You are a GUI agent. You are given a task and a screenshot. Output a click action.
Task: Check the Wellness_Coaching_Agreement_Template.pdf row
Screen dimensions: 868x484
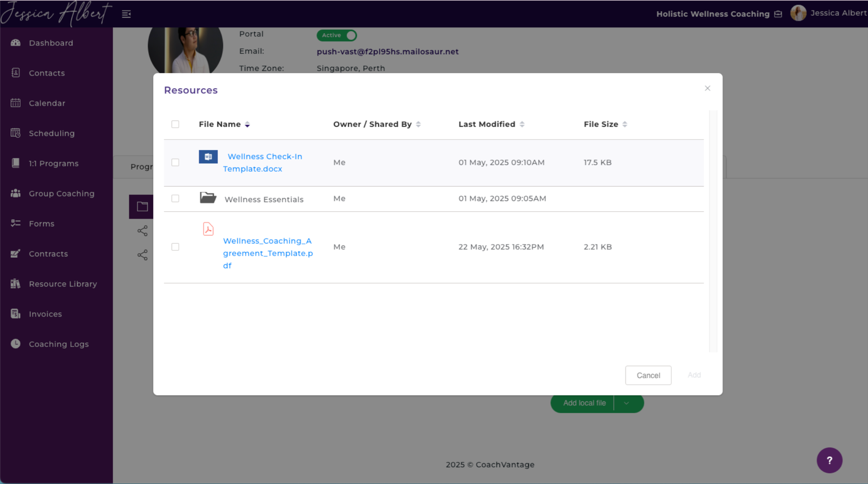175,247
